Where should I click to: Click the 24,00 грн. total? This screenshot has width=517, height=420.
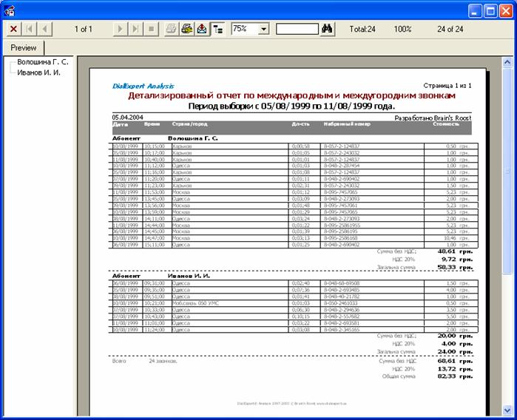click(455, 352)
